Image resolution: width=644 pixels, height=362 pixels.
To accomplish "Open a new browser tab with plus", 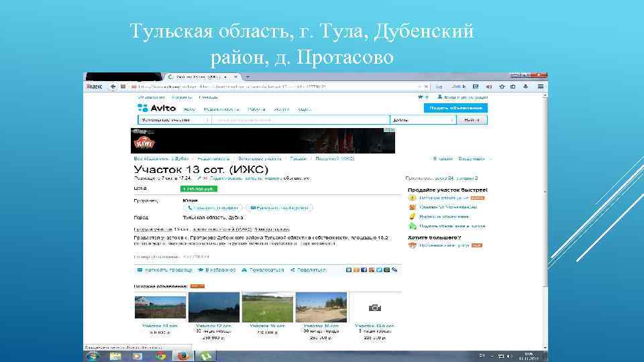I will (x=248, y=76).
